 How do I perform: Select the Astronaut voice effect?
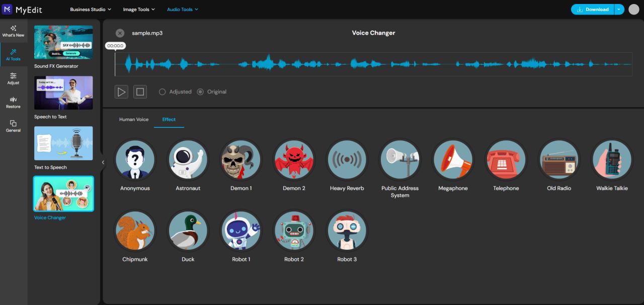(188, 160)
